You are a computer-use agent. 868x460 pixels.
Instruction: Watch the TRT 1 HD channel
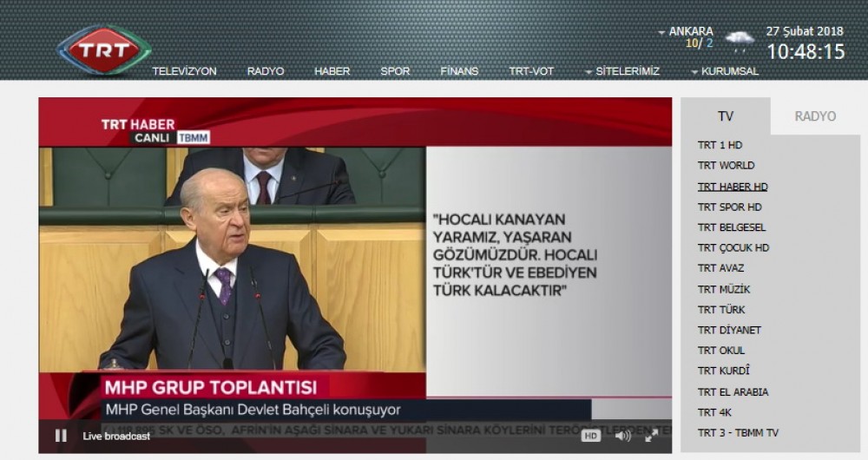coord(720,145)
